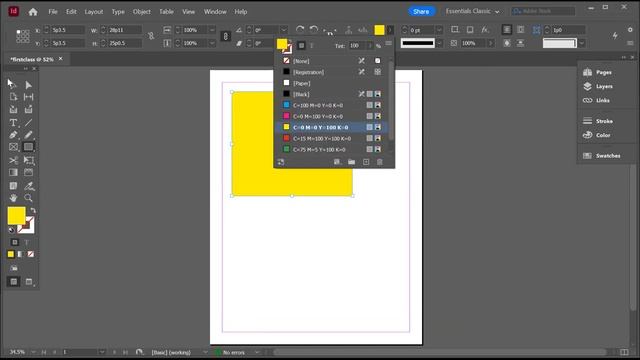This screenshot has height=360, width=640.
Task: Toggle constrain proportions for scaling
Action: (225, 36)
